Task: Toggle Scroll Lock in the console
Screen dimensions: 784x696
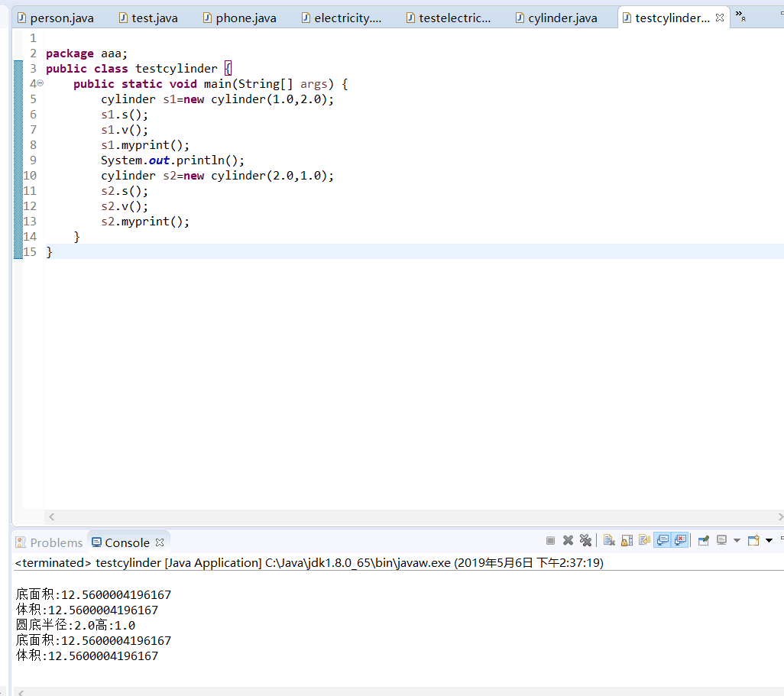Action: (x=627, y=541)
